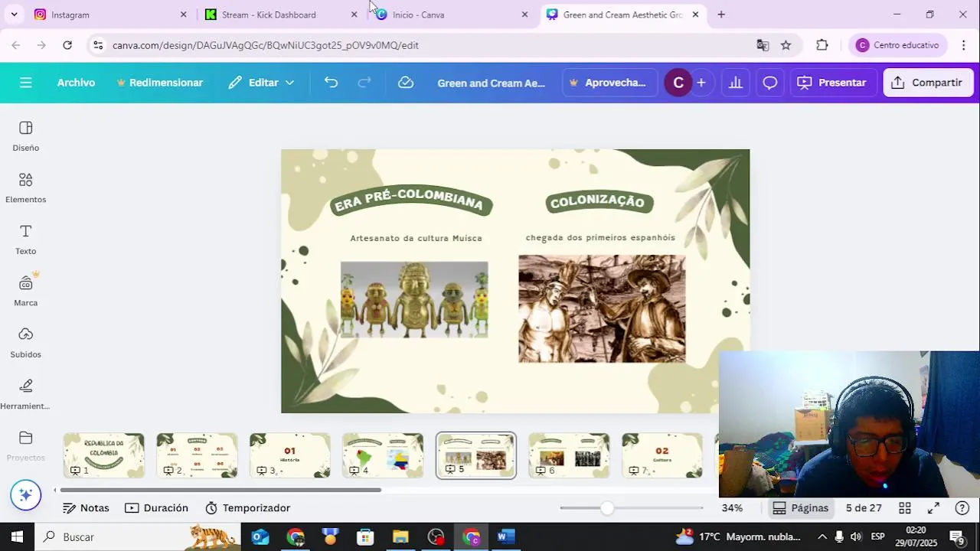Open a new browser tab
The height and width of the screenshot is (551, 980).
[721, 15]
